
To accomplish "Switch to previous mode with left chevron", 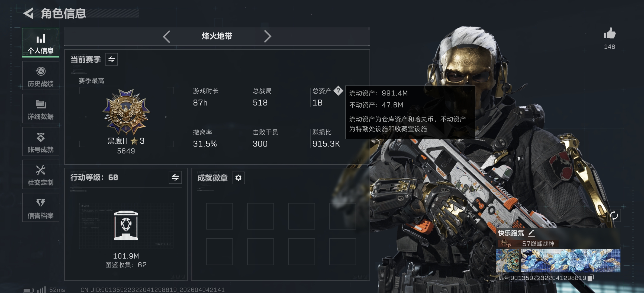I will [x=166, y=36].
